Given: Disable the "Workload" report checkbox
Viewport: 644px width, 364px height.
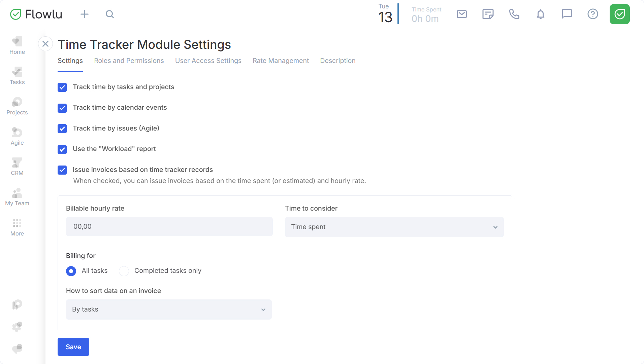Looking at the screenshot, I should click(62, 149).
